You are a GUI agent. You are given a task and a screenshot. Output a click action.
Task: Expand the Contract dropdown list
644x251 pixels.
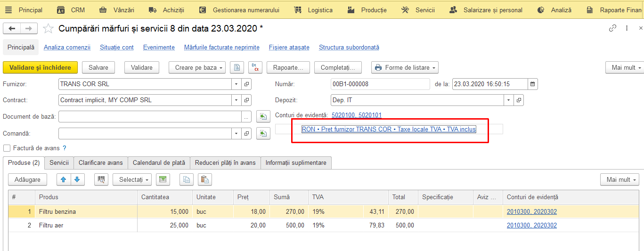point(236,100)
